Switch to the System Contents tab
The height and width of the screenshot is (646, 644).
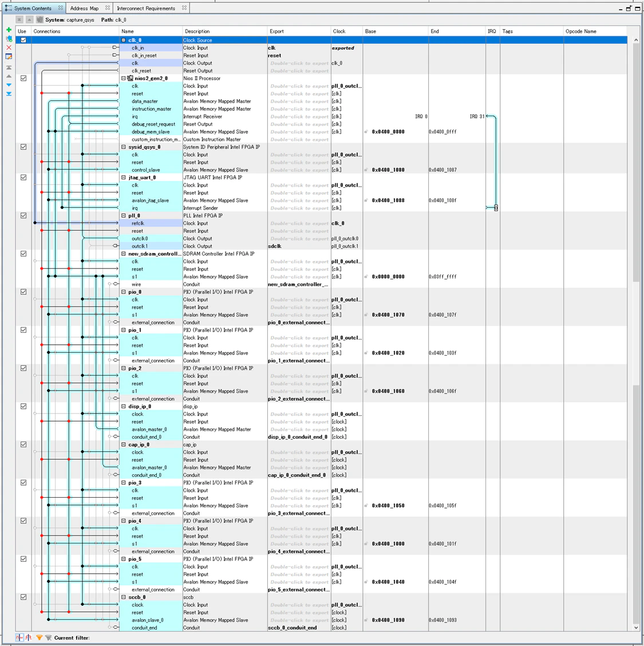click(x=33, y=8)
